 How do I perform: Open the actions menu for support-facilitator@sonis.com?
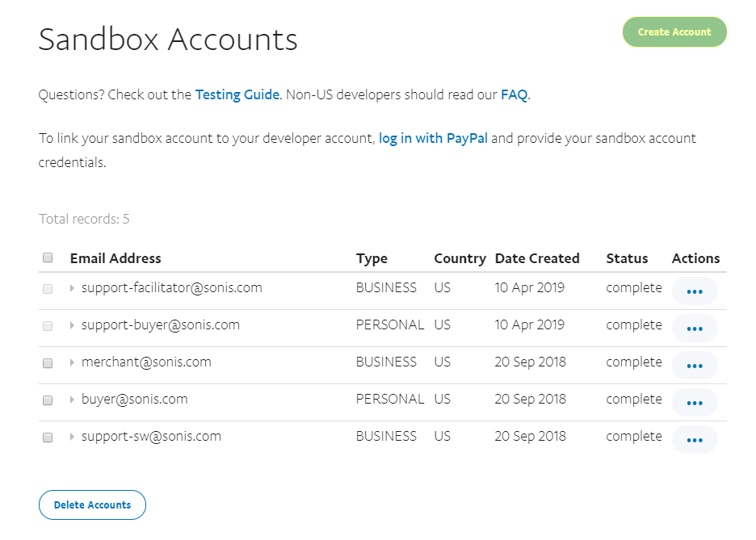tap(695, 291)
